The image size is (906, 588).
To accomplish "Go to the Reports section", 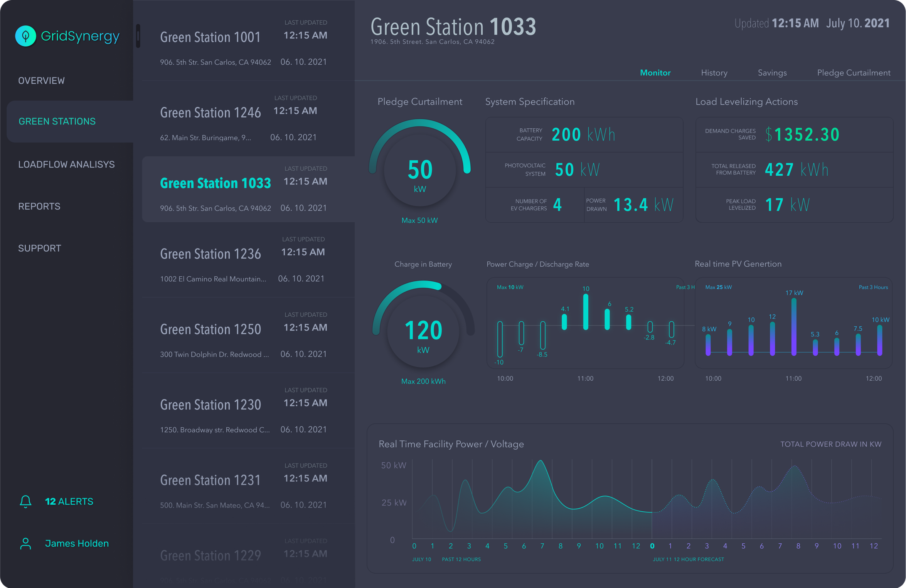I will tap(39, 207).
